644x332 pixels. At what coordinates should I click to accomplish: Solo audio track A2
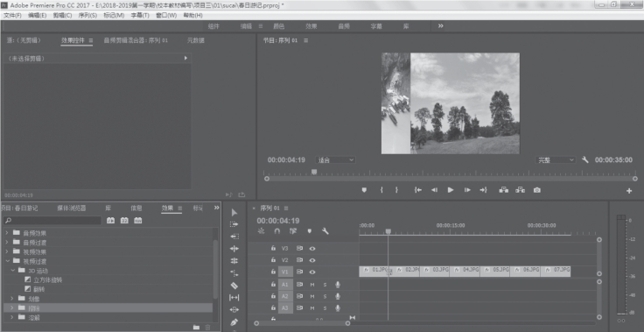325,296
